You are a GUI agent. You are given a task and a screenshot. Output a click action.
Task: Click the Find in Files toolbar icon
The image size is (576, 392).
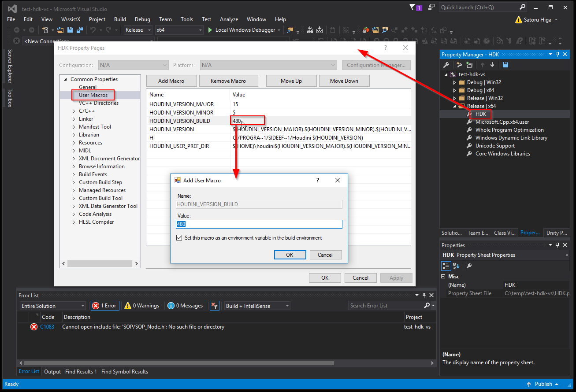point(290,30)
